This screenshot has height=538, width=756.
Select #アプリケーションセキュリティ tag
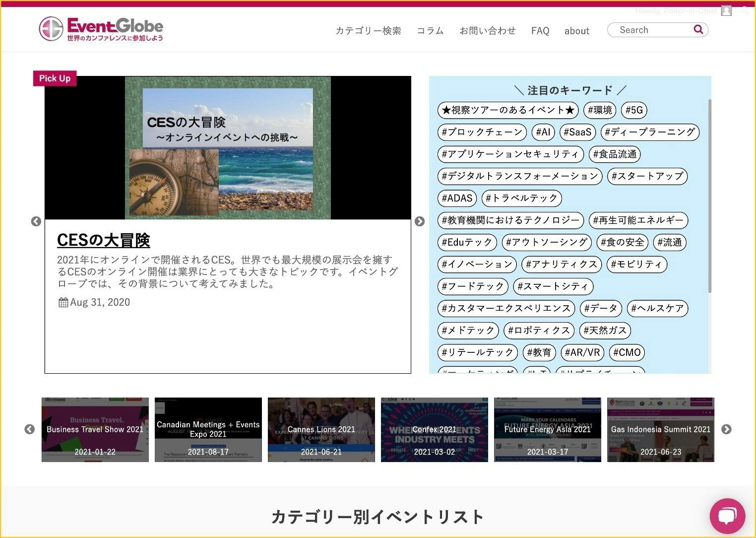(x=510, y=154)
